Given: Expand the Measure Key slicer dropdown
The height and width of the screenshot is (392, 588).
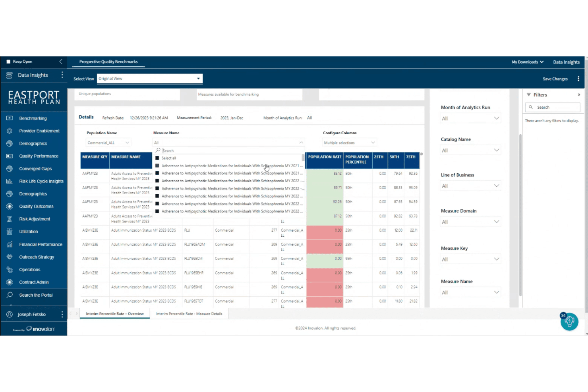Looking at the screenshot, I should pyautogui.click(x=470, y=259).
